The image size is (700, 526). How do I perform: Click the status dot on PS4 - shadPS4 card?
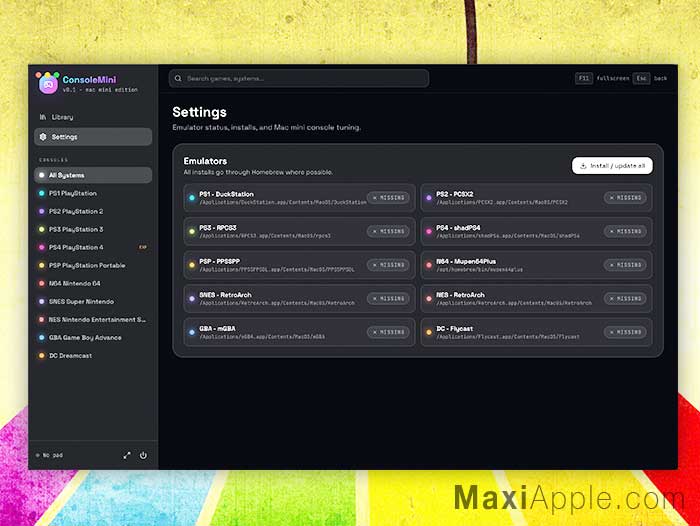click(429, 231)
